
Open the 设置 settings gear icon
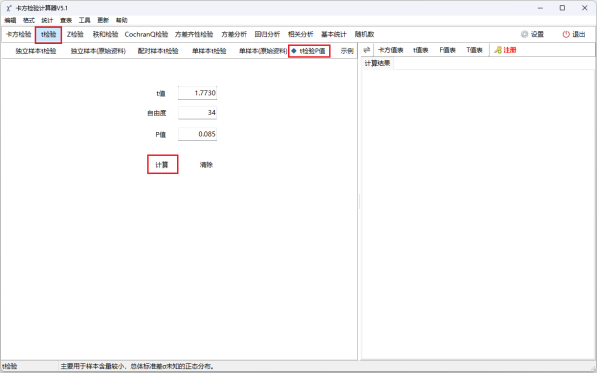tap(524, 34)
